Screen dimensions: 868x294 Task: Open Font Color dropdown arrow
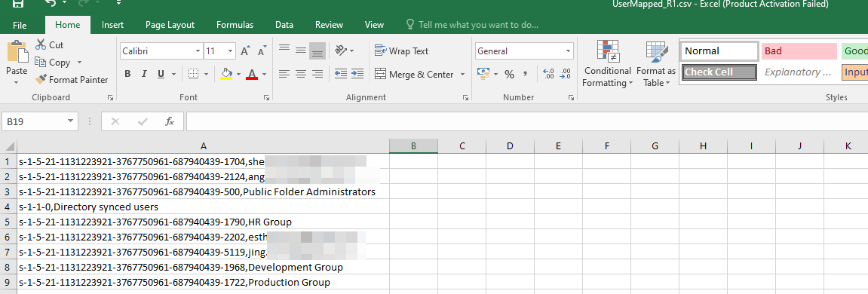(x=265, y=74)
